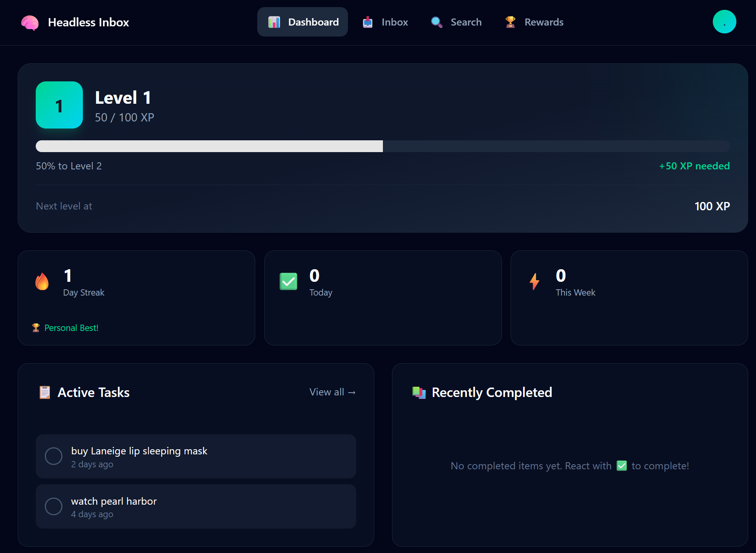Click the Inbox tray icon
This screenshot has width=756, height=553.
pyautogui.click(x=368, y=22)
